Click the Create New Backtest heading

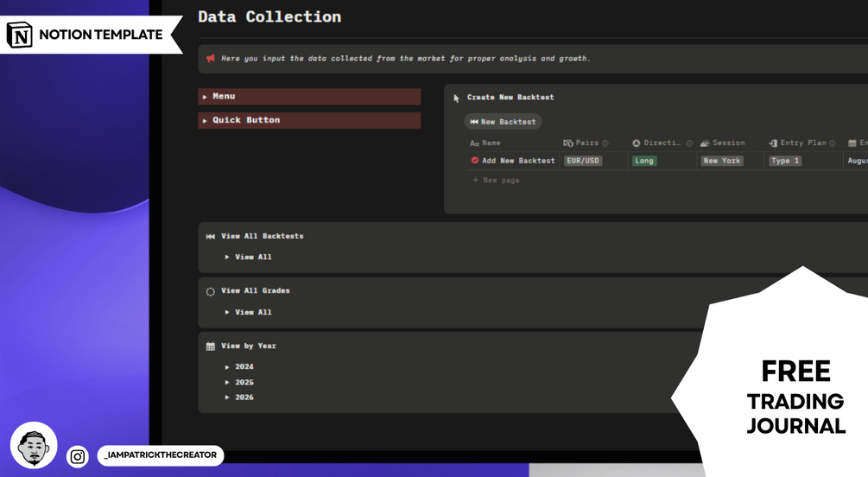[510, 97]
